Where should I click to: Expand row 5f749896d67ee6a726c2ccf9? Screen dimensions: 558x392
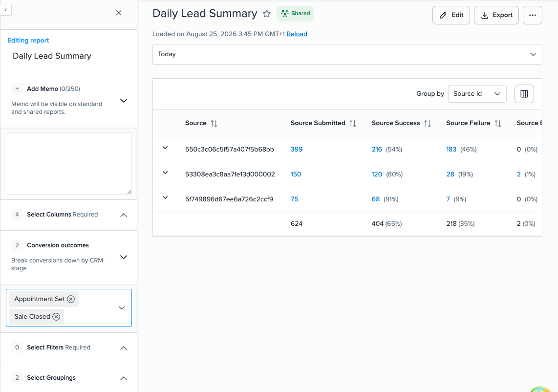[165, 197]
